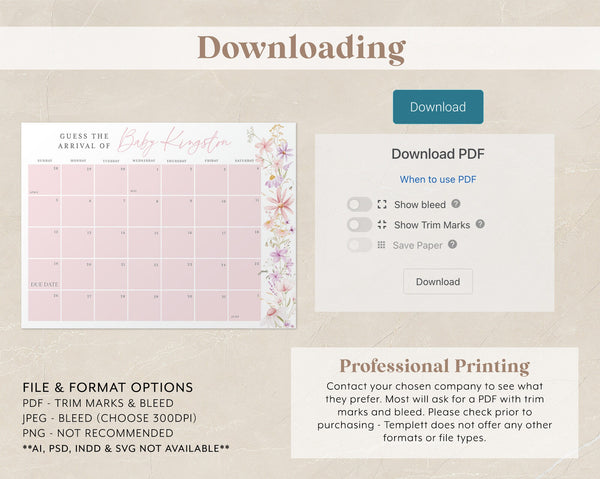Click the bleed corner-brackets icon
600x479 pixels.
click(382, 204)
